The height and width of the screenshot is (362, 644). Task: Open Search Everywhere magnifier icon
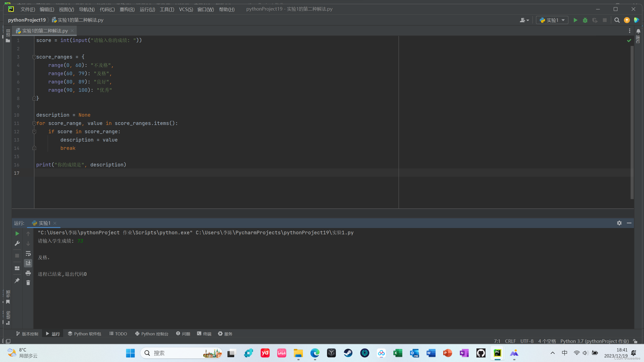tap(617, 20)
